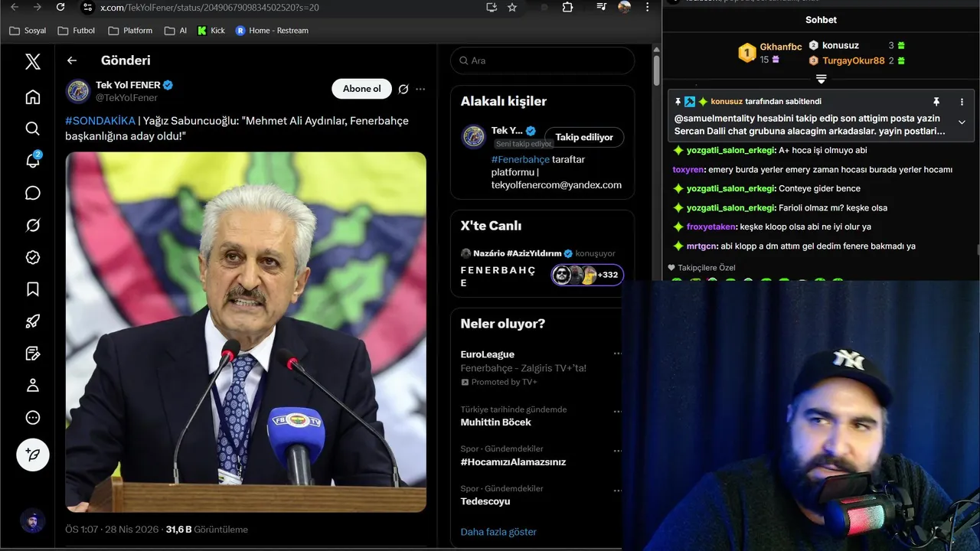
Task: Bookmark this page with the star icon
Action: click(x=512, y=7)
